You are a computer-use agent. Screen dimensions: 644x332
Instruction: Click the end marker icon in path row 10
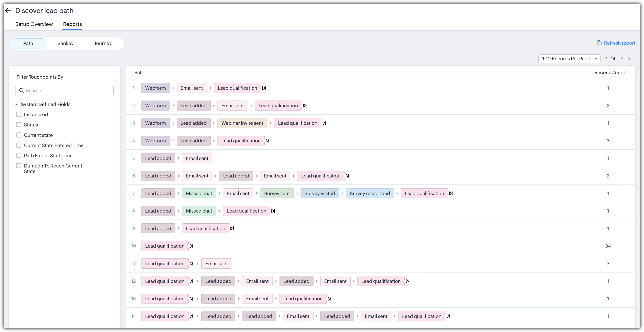[191, 246]
